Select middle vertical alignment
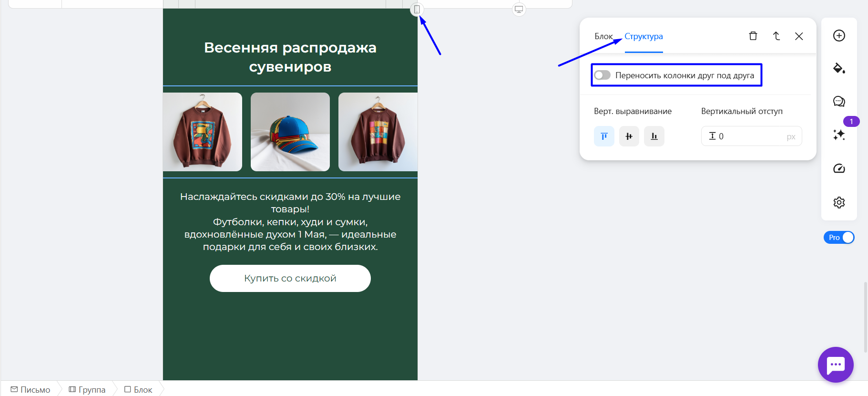This screenshot has height=396, width=868. click(629, 136)
